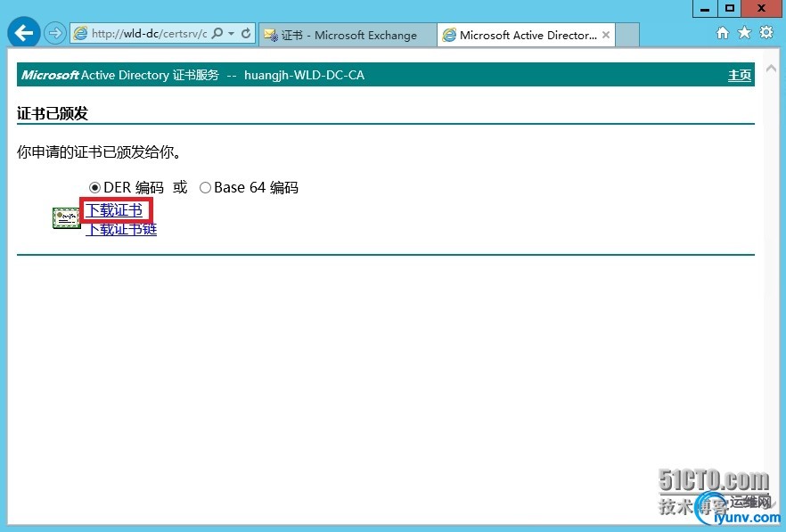Image resolution: width=786 pixels, height=532 pixels.
Task: Click the 下载证书 link
Action: tap(114, 210)
